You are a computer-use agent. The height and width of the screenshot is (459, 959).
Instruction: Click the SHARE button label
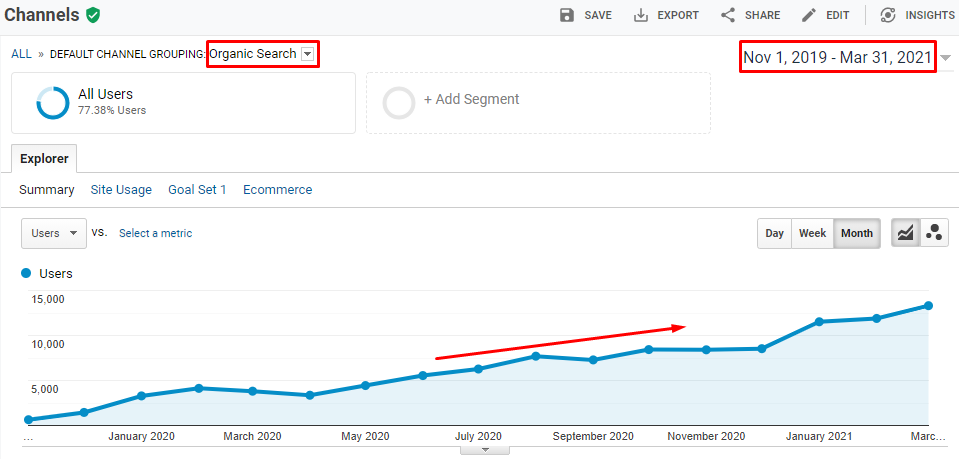[x=763, y=15]
